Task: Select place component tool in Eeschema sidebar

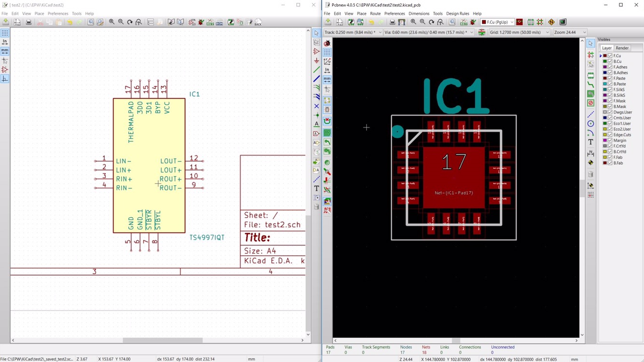Action: tap(317, 51)
